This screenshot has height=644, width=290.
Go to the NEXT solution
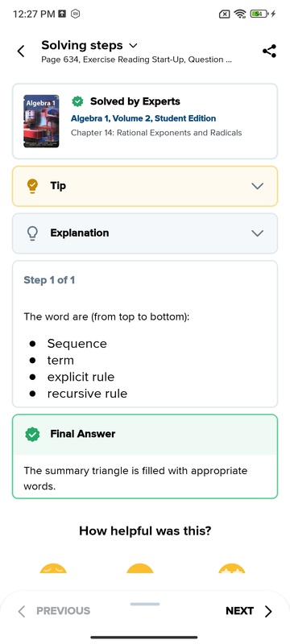pyautogui.click(x=249, y=611)
